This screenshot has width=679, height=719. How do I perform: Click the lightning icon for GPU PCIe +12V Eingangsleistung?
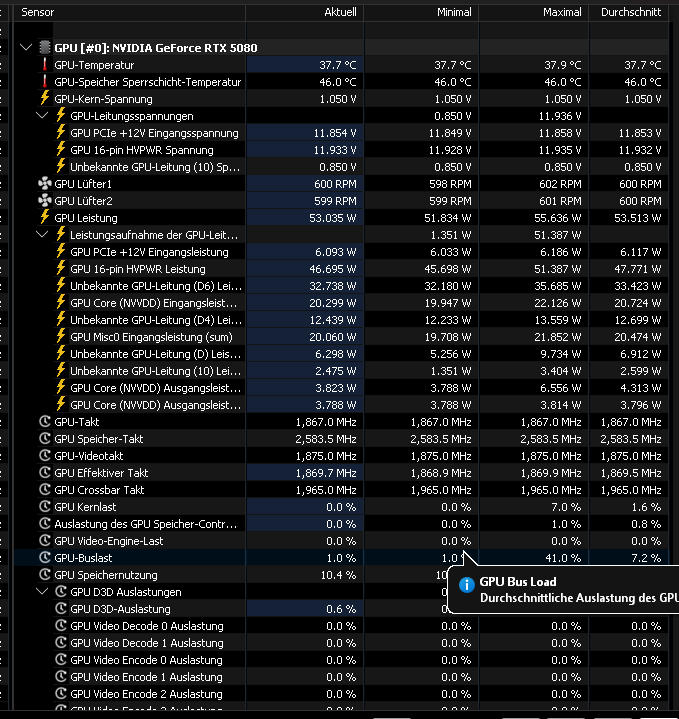pyautogui.click(x=61, y=251)
